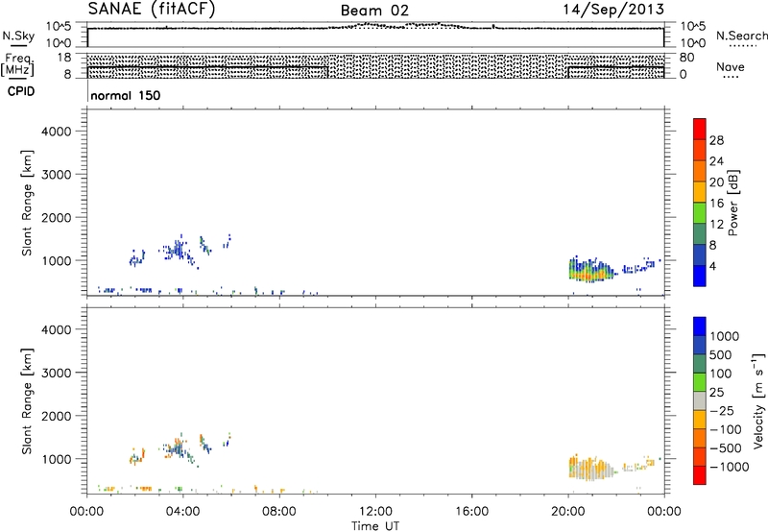Click the Freq. [MHz] axis label

coord(18,64)
